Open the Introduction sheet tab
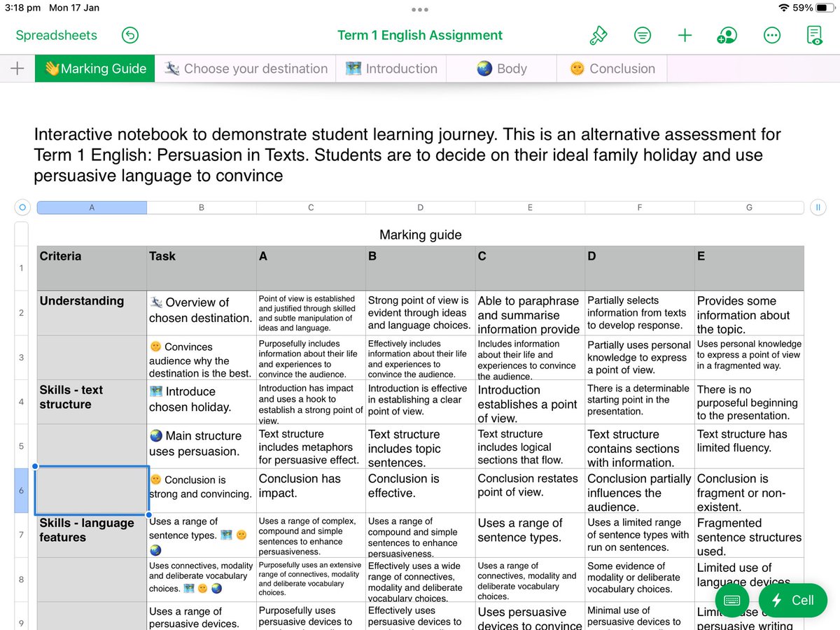 coord(391,69)
